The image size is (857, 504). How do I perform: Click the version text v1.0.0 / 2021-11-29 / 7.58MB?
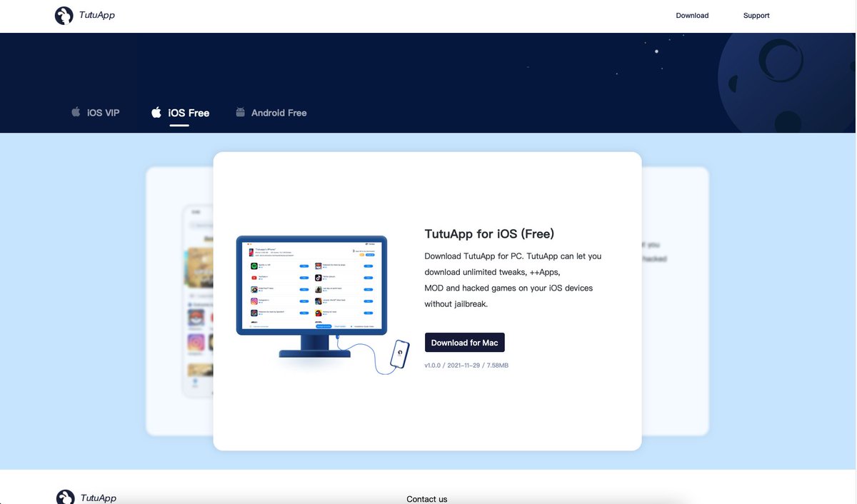[x=466, y=366]
